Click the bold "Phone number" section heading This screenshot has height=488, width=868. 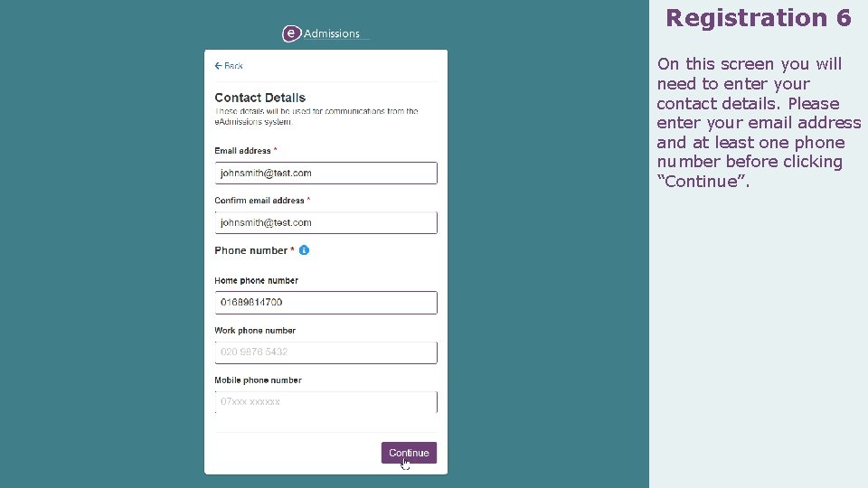click(250, 250)
